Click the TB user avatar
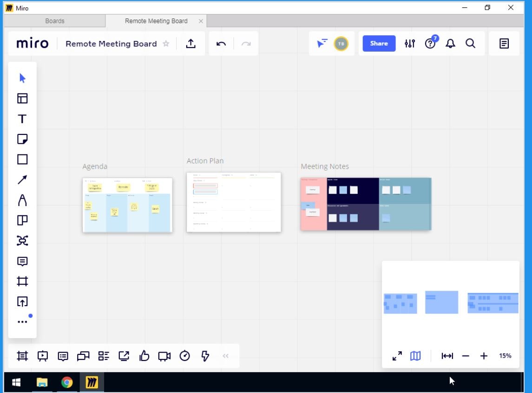The image size is (532, 393). pyautogui.click(x=341, y=43)
